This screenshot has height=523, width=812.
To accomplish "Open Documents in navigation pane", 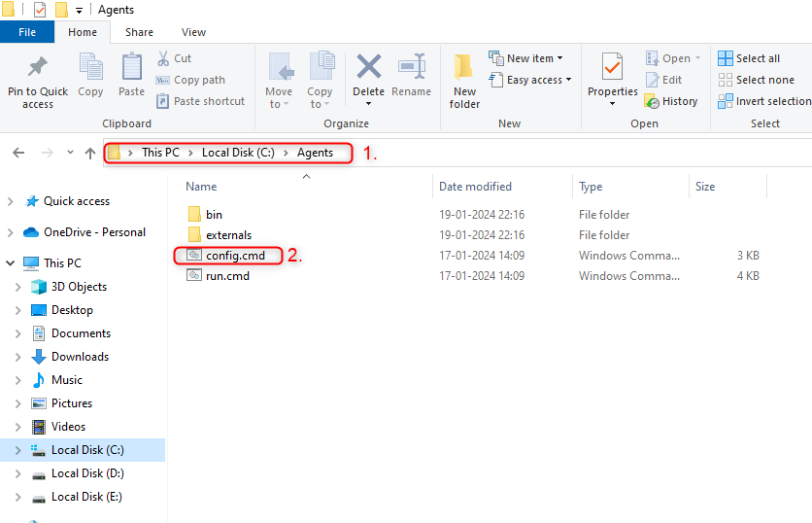I will pos(81,333).
